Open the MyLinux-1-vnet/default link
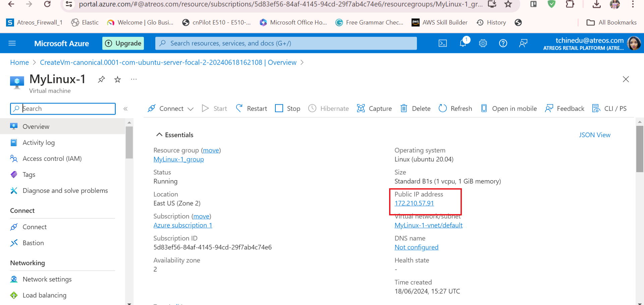Image resolution: width=644 pixels, height=305 pixels. click(x=429, y=225)
